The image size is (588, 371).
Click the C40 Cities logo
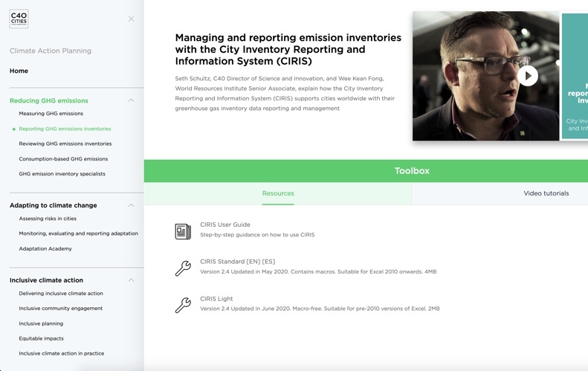[x=19, y=19]
